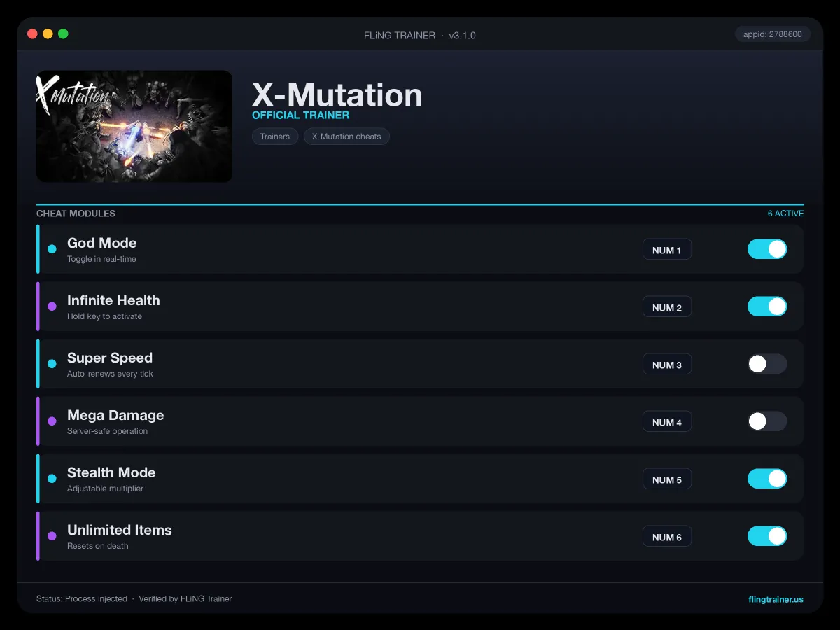Click the cyan dot beside God Mode
This screenshot has width=840, height=630.
[52, 249]
